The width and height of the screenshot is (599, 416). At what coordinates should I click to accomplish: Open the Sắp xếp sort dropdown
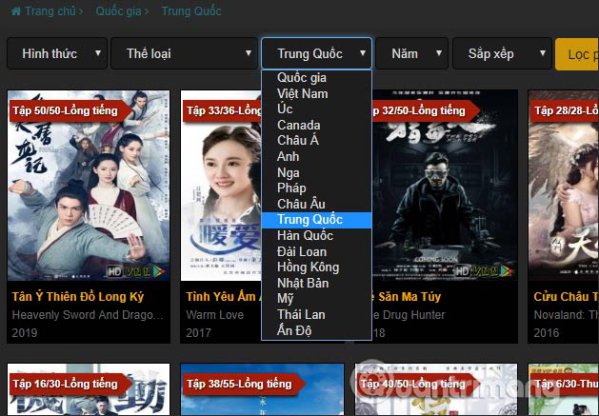502,53
